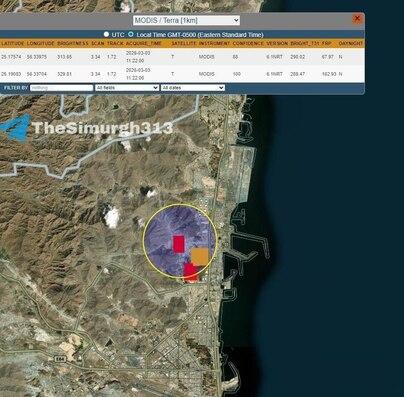404x397 pixels.
Task: Close the fire data table panel
Action: (357, 19)
